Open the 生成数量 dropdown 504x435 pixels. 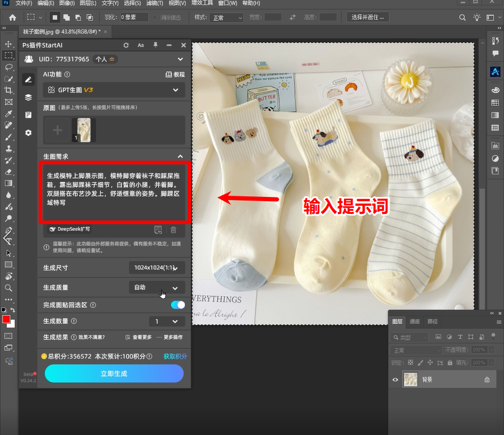[167, 321]
